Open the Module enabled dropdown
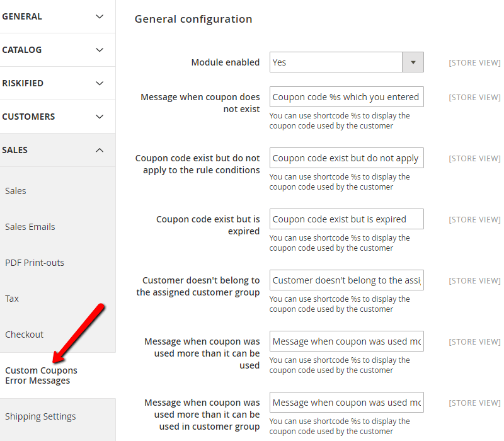The height and width of the screenshot is (441, 504). (346, 62)
